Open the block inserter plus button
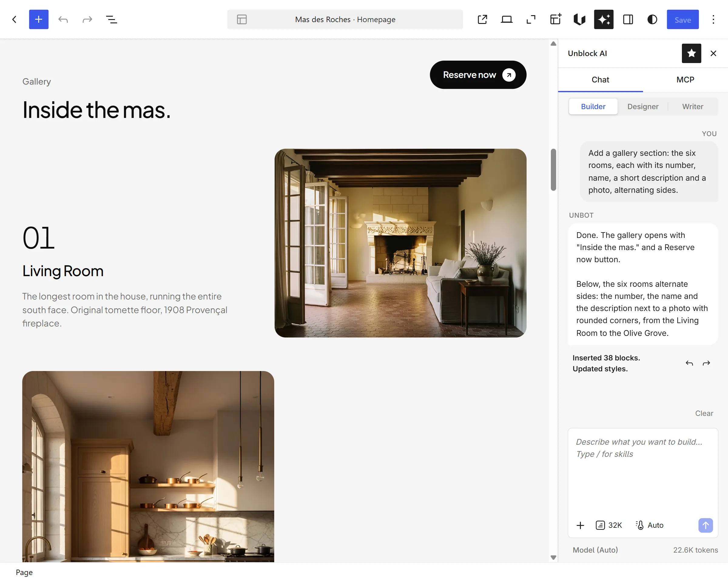The height and width of the screenshot is (582, 728). 39,20
